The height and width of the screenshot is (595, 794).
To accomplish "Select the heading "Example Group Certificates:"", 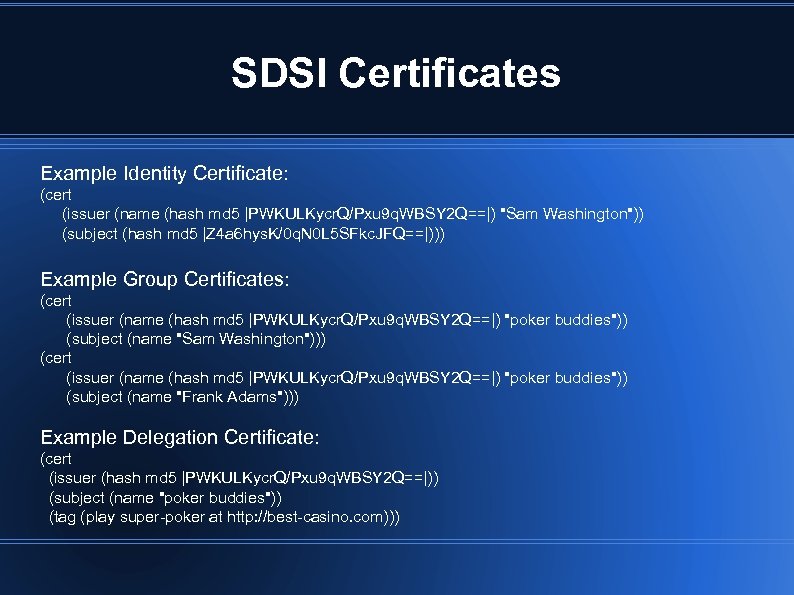I will tap(165, 280).
